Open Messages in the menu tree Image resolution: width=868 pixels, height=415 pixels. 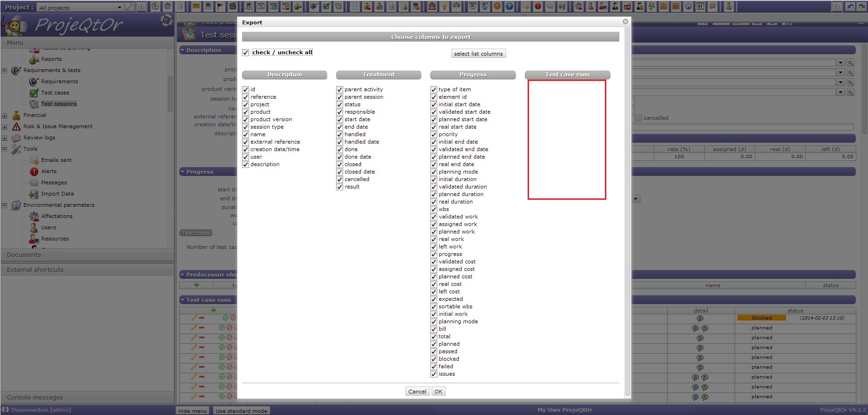click(x=54, y=182)
